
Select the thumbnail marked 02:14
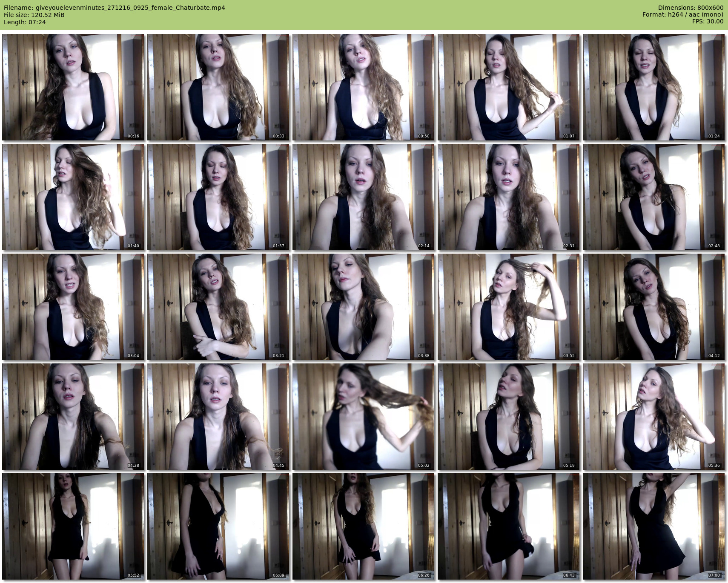pos(363,197)
